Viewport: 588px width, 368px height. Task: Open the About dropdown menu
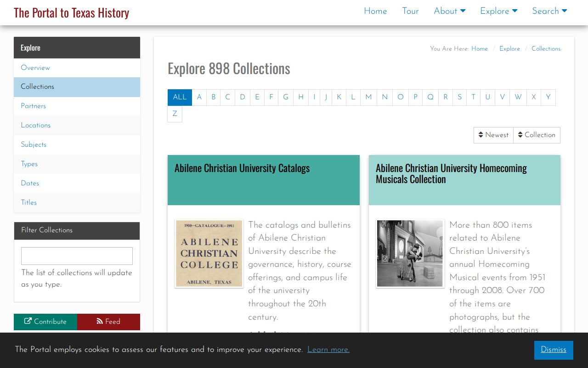450,11
